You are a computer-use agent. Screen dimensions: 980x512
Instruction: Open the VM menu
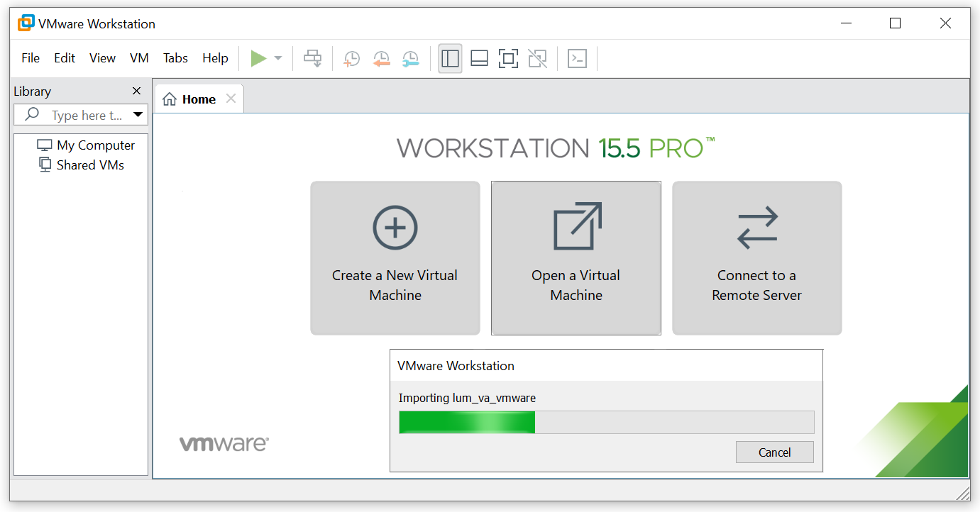(139, 57)
